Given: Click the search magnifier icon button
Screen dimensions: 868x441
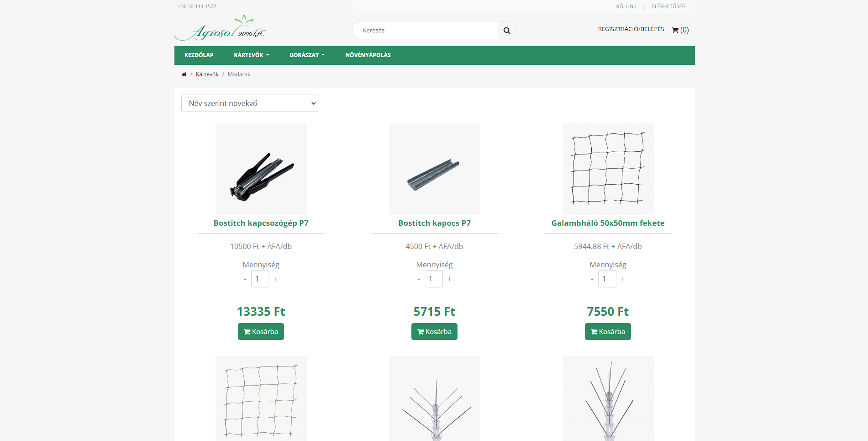Looking at the screenshot, I should 507,30.
